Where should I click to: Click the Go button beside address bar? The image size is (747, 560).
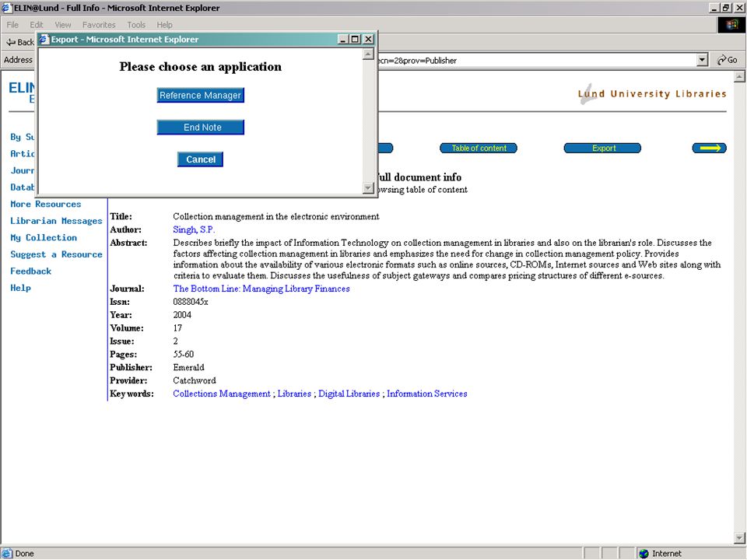point(727,60)
